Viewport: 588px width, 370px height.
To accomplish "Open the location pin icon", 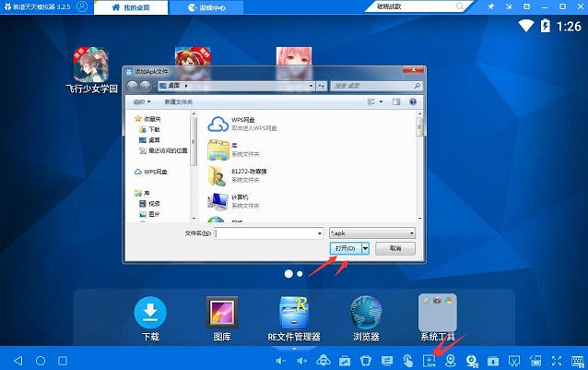I will (451, 361).
